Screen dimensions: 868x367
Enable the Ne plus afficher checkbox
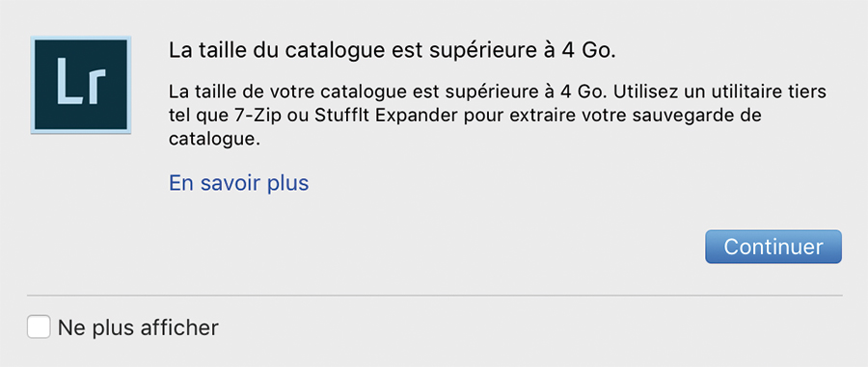tap(39, 328)
